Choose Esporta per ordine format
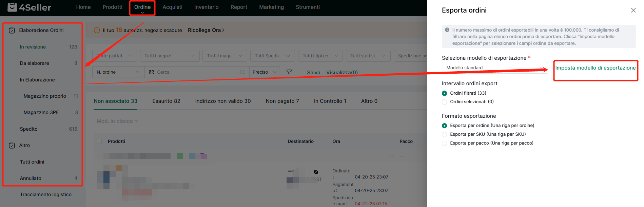This screenshot has height=207, width=644. tap(444, 126)
